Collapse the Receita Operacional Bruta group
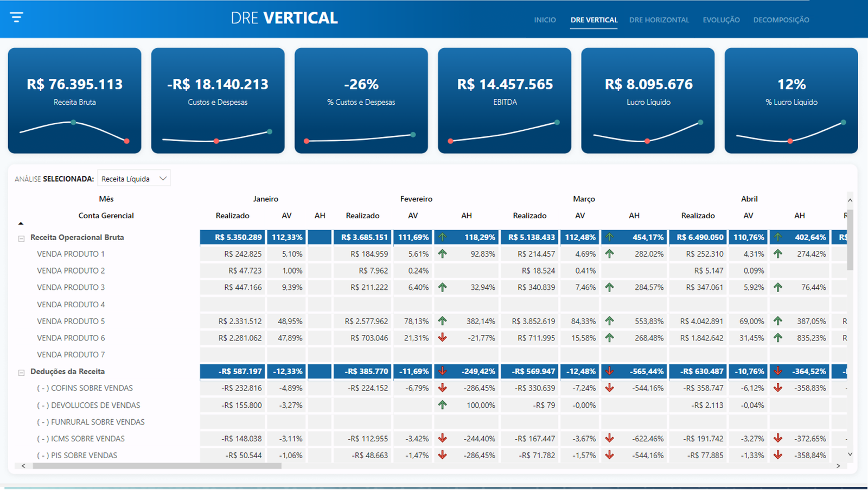 pos(21,237)
